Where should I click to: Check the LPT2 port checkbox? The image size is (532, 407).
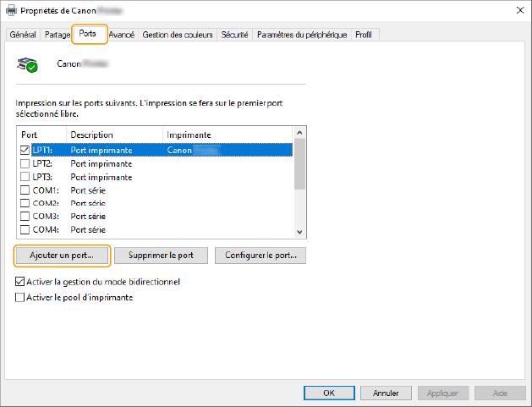(x=24, y=163)
